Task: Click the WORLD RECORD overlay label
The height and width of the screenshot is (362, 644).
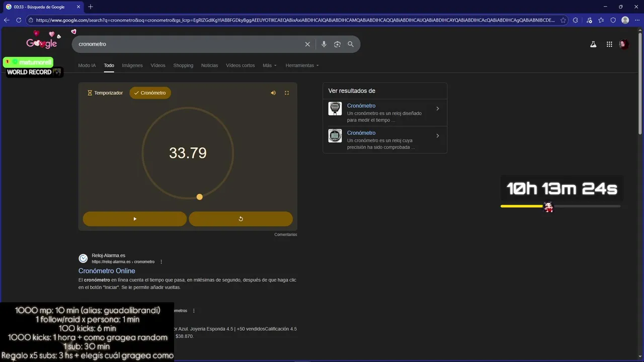Action: (34, 72)
